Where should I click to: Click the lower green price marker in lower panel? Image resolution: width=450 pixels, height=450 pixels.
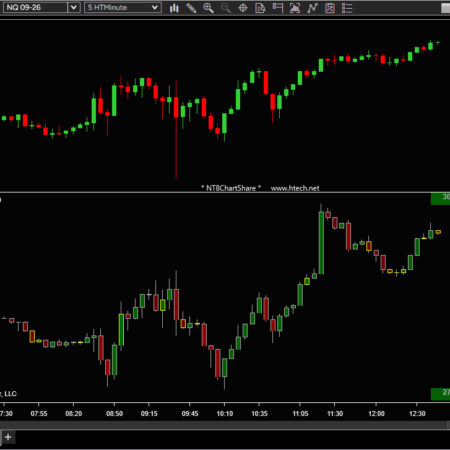coord(440,394)
